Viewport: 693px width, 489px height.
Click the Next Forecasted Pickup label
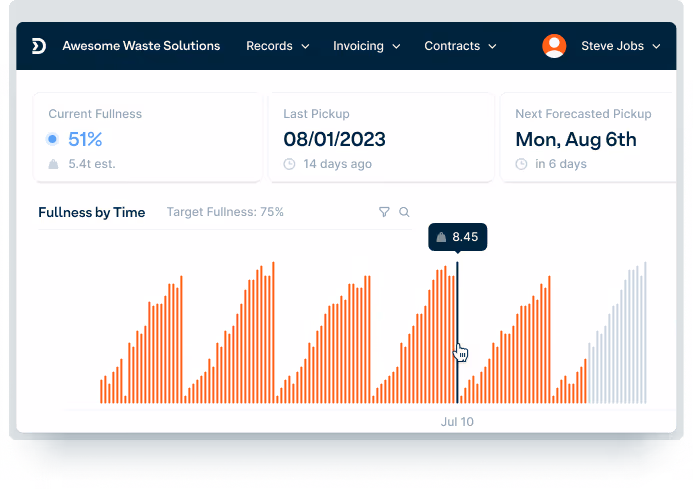583,114
